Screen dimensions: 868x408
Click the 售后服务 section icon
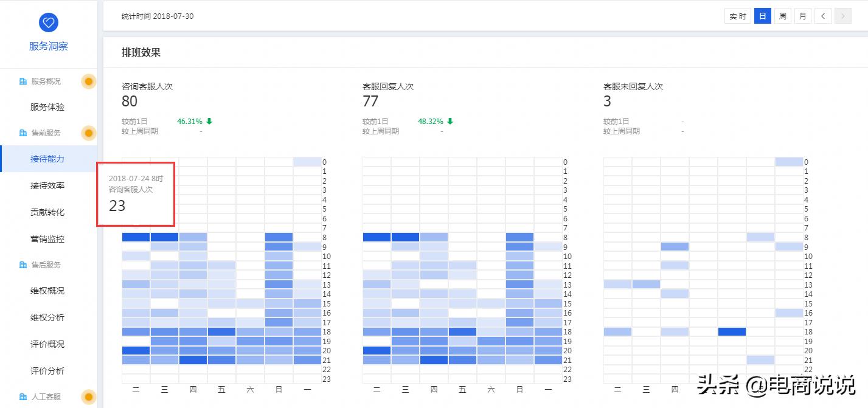(x=23, y=265)
